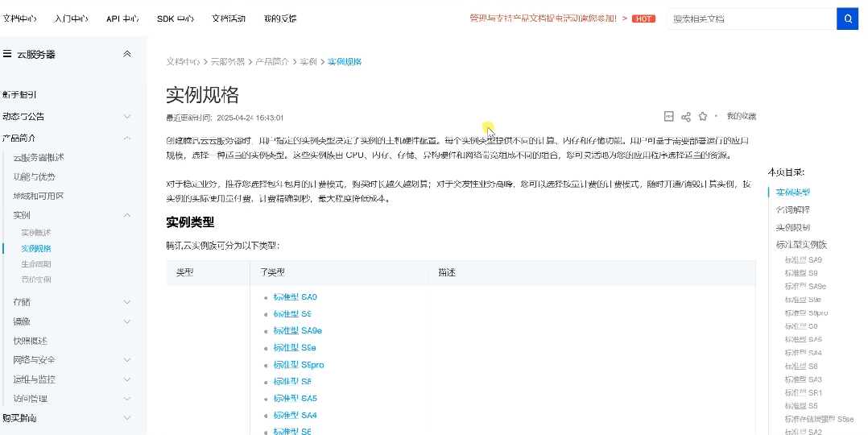Image resolution: width=868 pixels, height=435 pixels.
Task: Click the share icon
Action: click(686, 117)
